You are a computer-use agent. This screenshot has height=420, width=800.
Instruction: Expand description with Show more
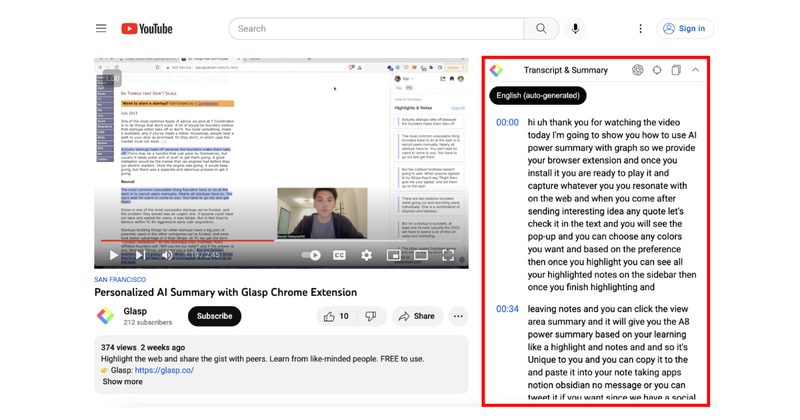click(x=122, y=382)
